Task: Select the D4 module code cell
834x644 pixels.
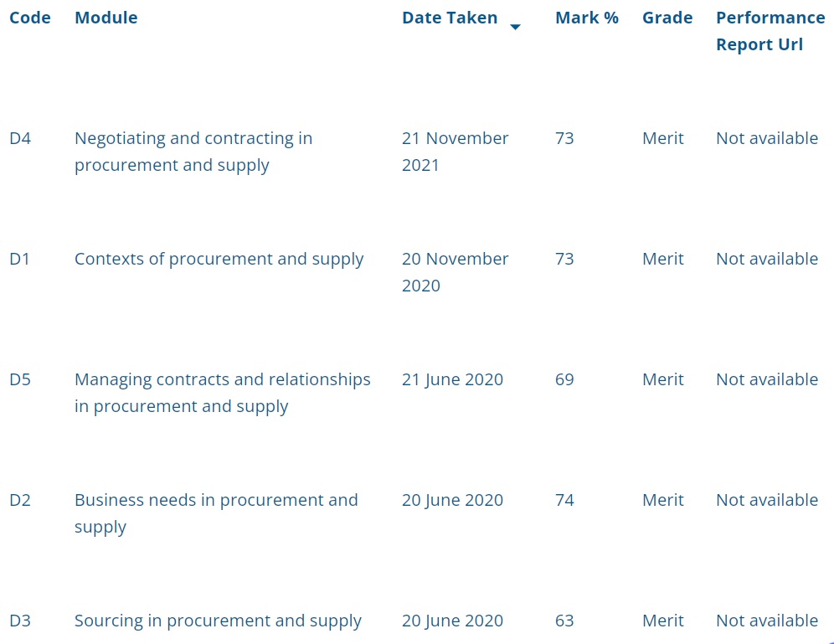Action: click(20, 138)
